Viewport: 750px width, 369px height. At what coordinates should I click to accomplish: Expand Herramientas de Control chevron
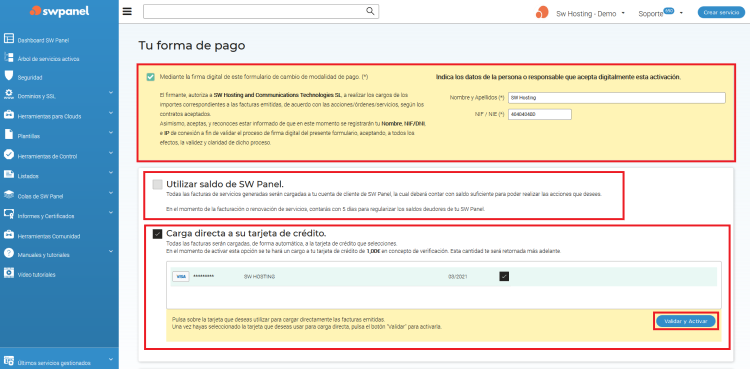(x=110, y=153)
